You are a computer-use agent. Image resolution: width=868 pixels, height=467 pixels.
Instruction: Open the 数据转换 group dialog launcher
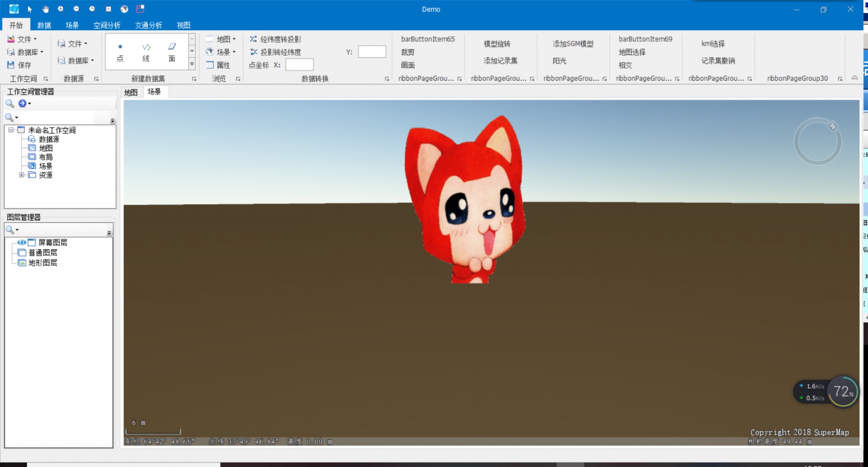[387, 79]
